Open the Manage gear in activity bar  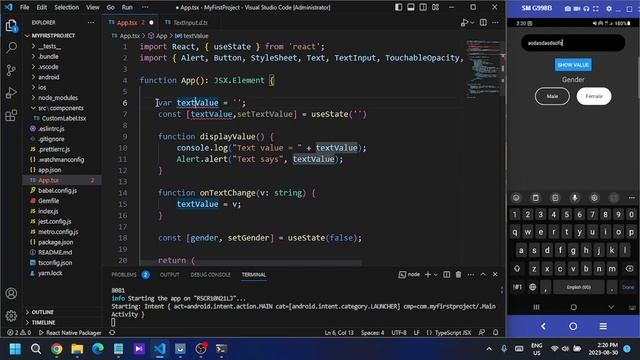point(11,316)
